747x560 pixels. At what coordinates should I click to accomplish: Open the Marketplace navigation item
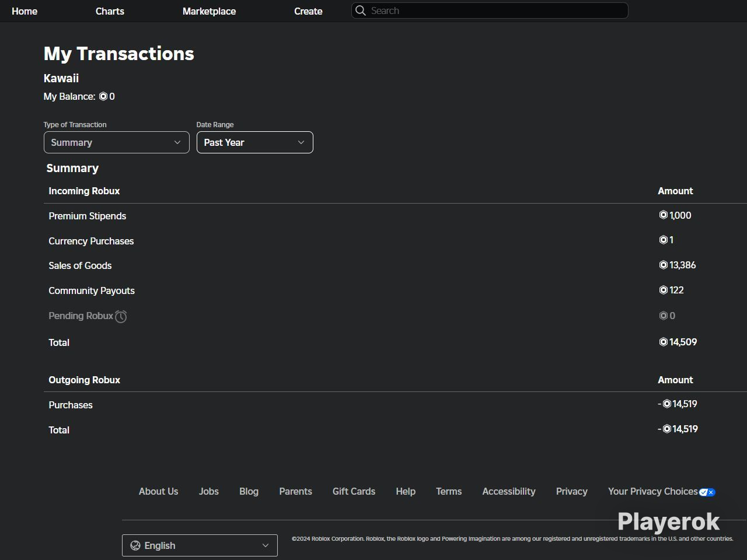[209, 11]
